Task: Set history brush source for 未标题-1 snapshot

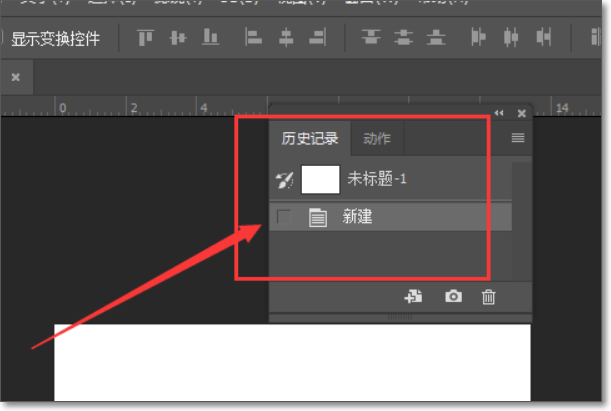Action: pos(284,180)
